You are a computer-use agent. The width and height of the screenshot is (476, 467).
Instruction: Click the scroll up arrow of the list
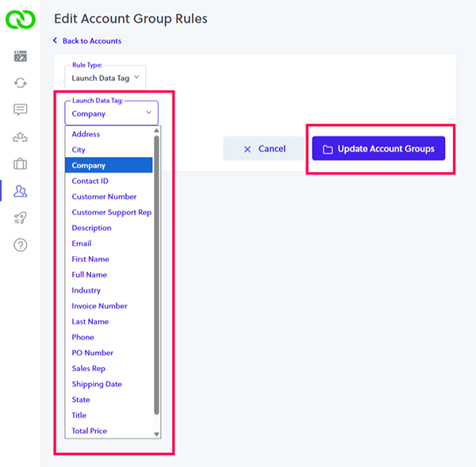(156, 131)
